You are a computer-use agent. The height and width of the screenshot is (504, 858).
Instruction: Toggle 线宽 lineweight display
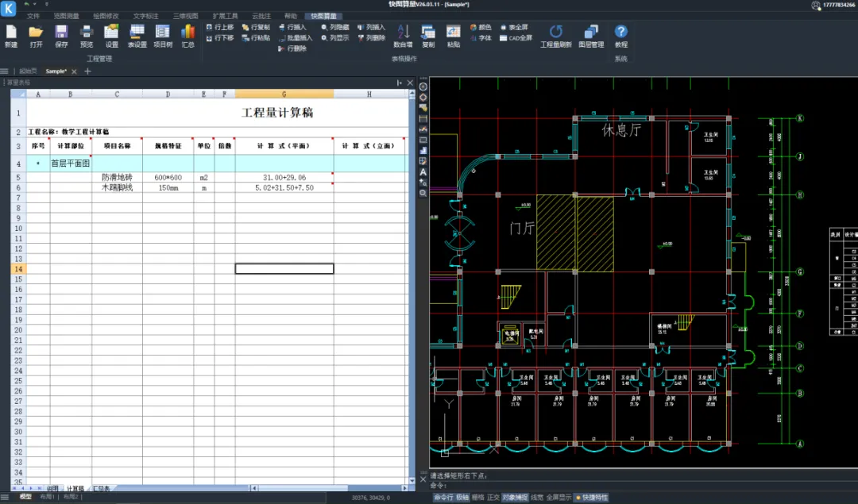pyautogui.click(x=537, y=498)
